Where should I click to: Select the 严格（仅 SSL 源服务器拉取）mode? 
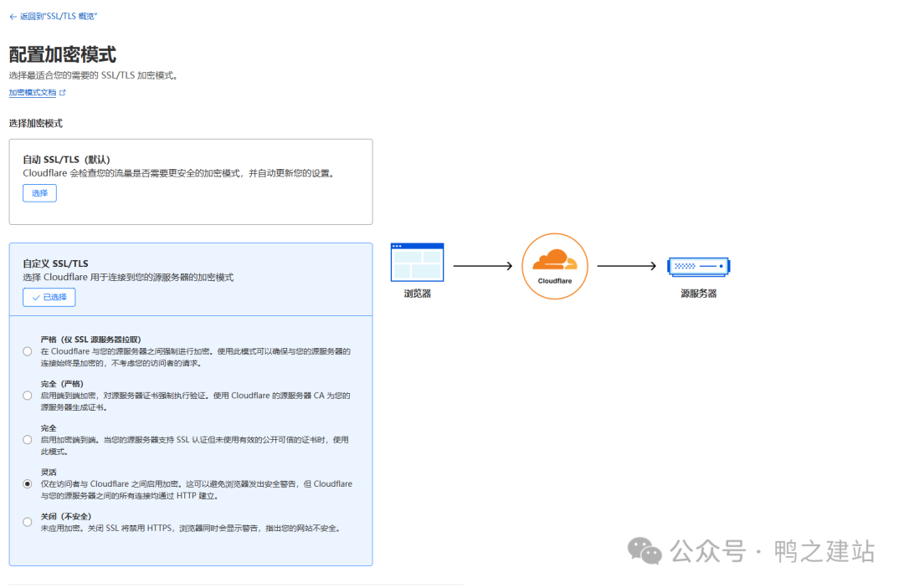[x=27, y=351]
